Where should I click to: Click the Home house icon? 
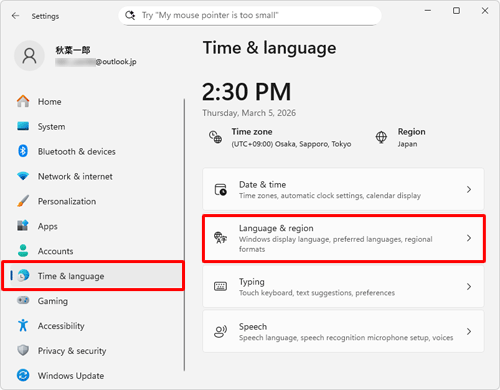(23, 101)
